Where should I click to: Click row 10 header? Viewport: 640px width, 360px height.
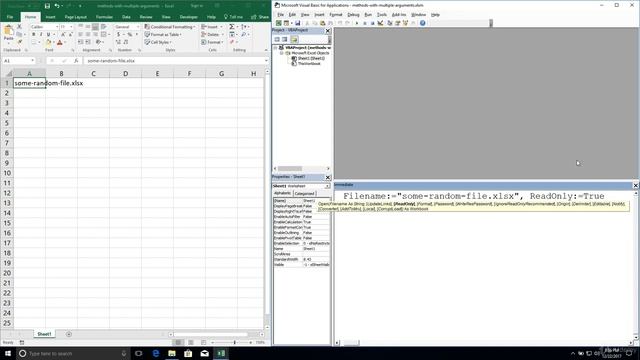[x=7, y=173]
